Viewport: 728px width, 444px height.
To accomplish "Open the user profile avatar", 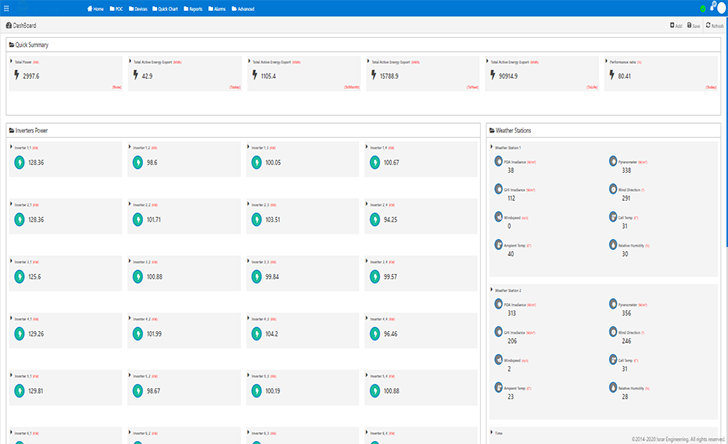I will [x=721, y=8].
